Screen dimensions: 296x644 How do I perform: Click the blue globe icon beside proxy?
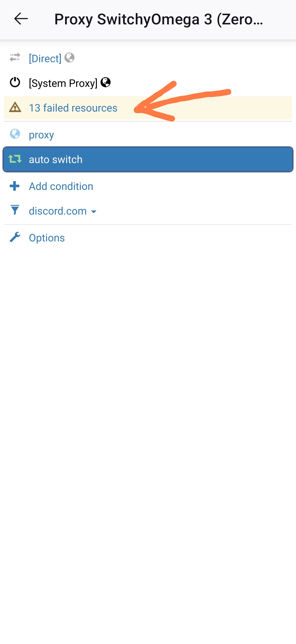click(x=15, y=134)
